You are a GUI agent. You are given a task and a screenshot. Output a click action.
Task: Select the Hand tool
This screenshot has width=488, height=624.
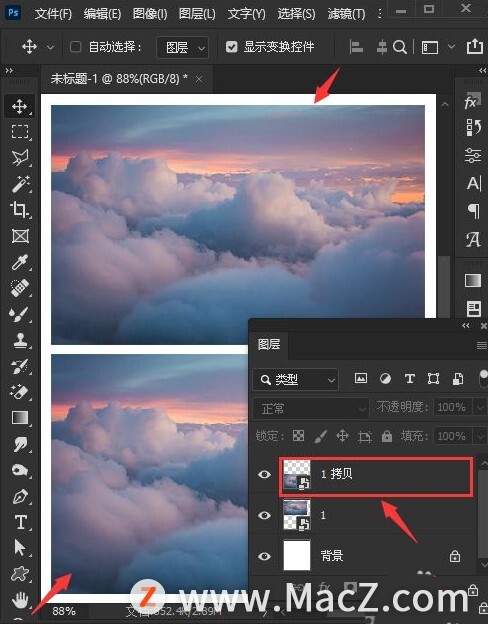(20, 600)
